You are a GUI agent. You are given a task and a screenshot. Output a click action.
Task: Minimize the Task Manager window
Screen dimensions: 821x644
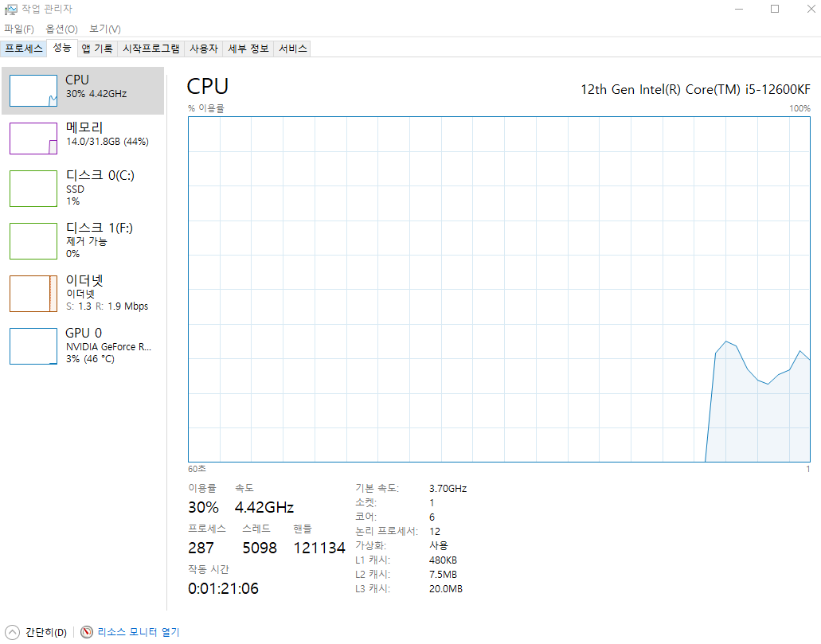point(739,9)
